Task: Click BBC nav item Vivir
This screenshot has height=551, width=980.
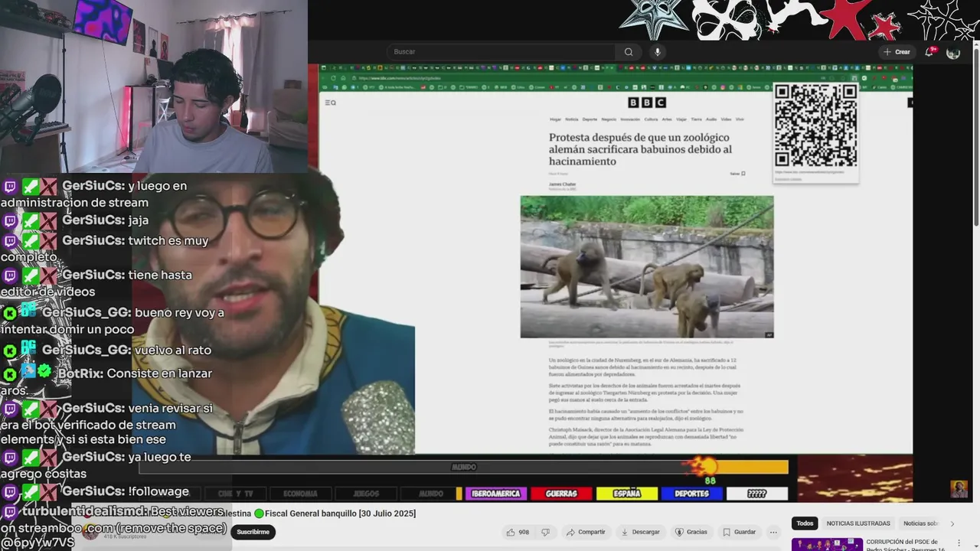Action: point(740,119)
